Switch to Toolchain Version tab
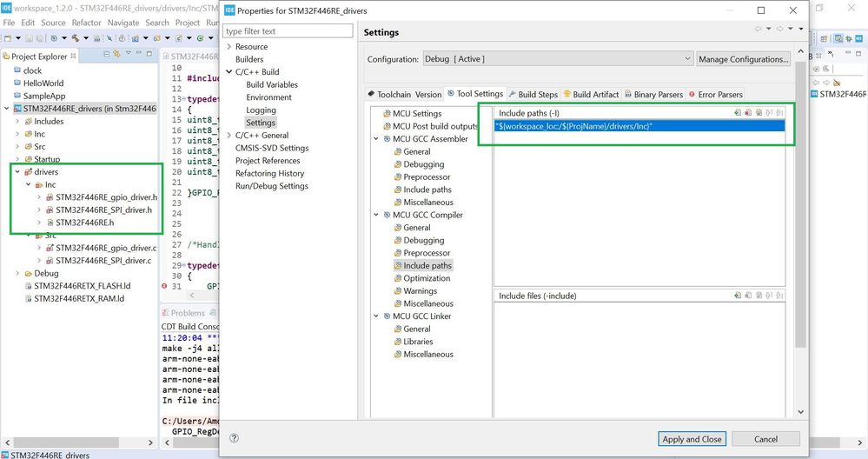The image size is (868, 459). pyautogui.click(x=404, y=95)
